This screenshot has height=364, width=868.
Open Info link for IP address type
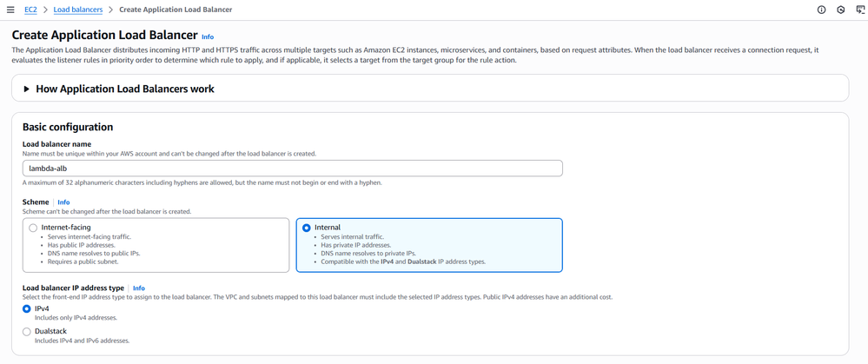point(138,288)
